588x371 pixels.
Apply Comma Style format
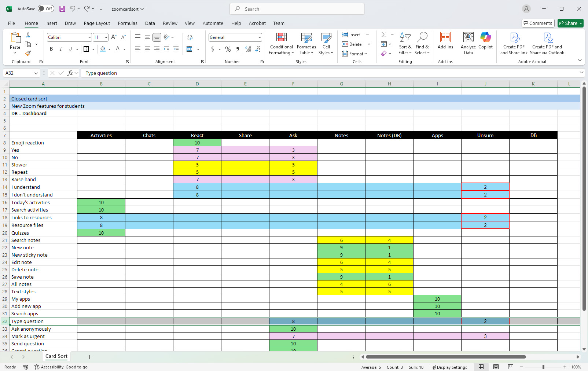pyautogui.click(x=238, y=49)
